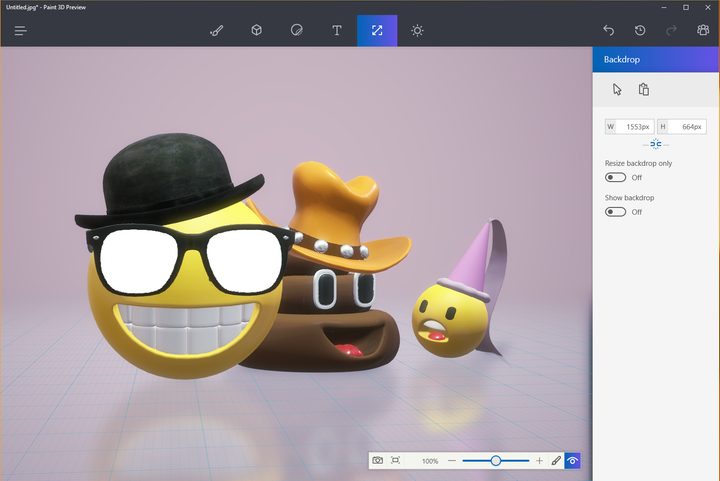Click the reset view frame icon
Image resolution: width=720 pixels, height=481 pixels.
395,460
